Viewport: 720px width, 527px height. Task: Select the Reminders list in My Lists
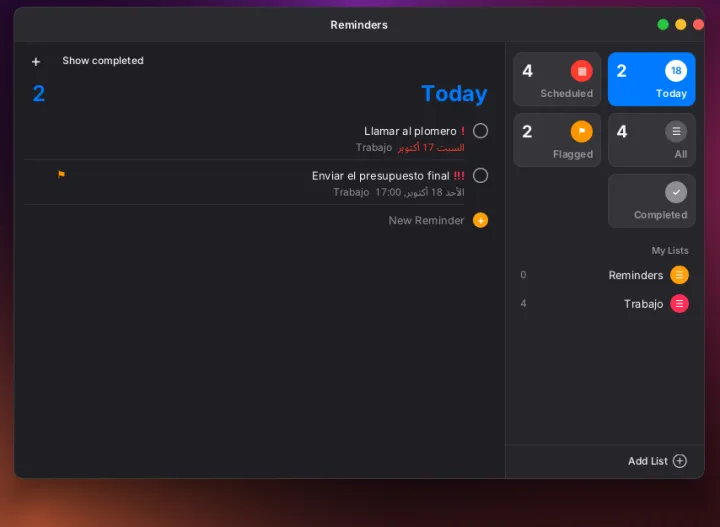[x=604, y=275]
